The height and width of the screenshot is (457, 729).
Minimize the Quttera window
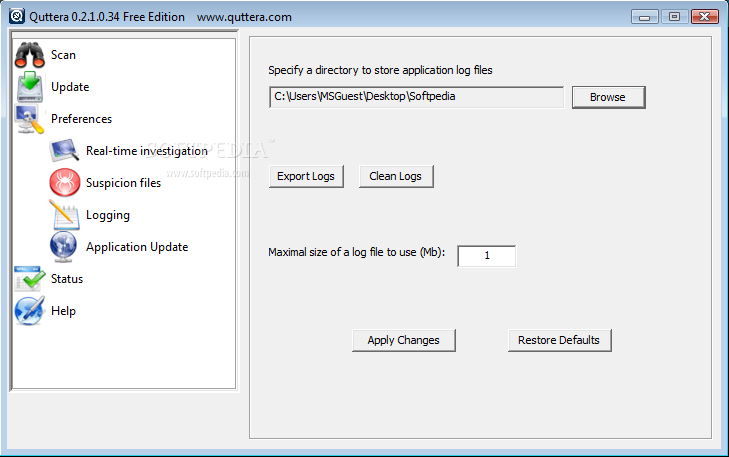pos(644,17)
